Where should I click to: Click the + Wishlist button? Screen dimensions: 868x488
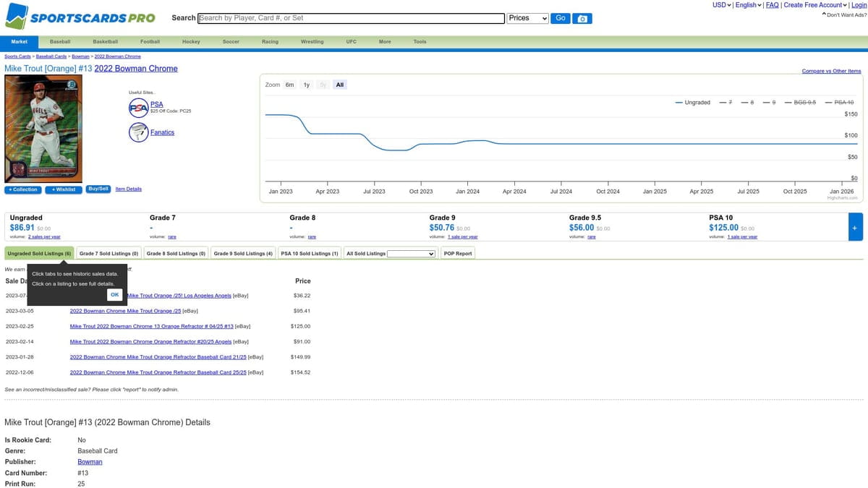point(64,189)
